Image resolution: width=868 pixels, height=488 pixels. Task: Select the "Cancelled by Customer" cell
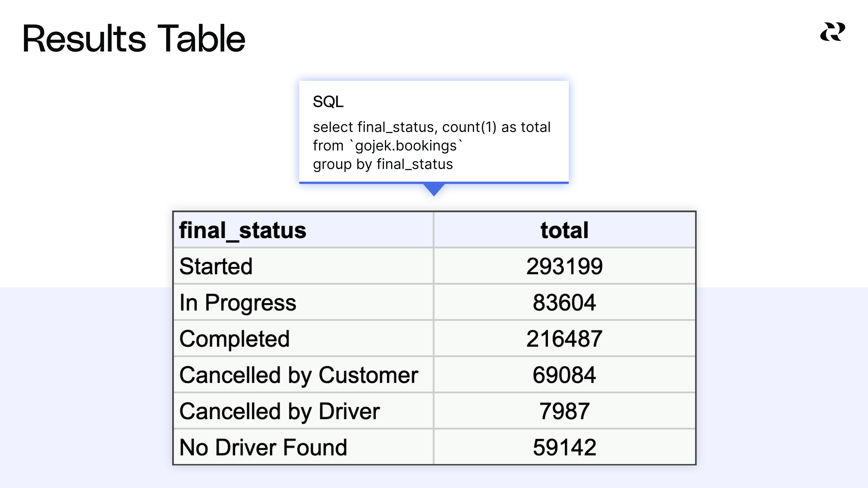299,375
